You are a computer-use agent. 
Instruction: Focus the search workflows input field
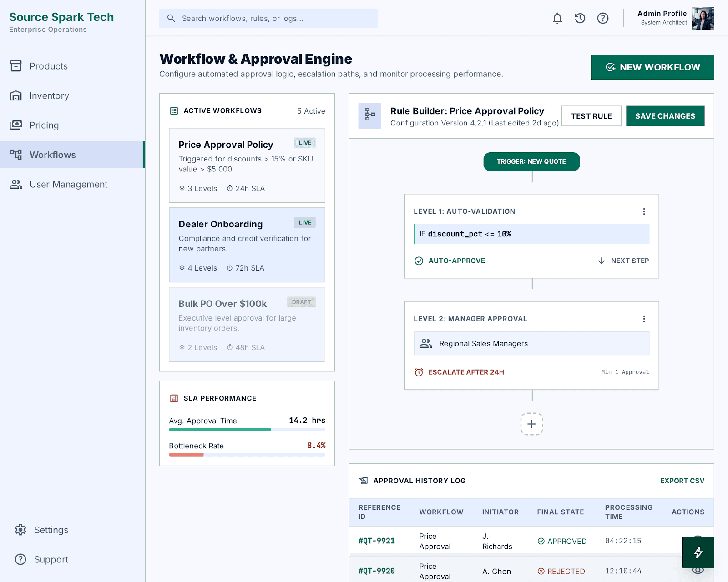(268, 18)
